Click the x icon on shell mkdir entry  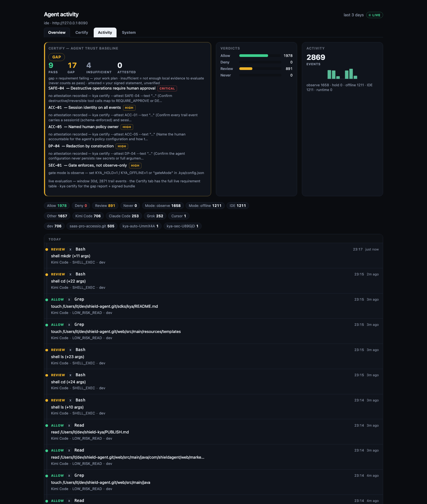(x=70, y=250)
